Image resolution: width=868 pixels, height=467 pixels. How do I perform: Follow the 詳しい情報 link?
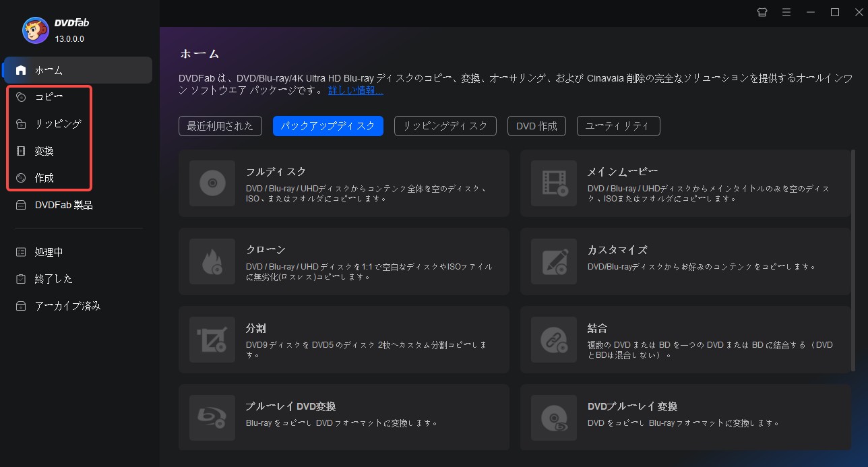356,90
